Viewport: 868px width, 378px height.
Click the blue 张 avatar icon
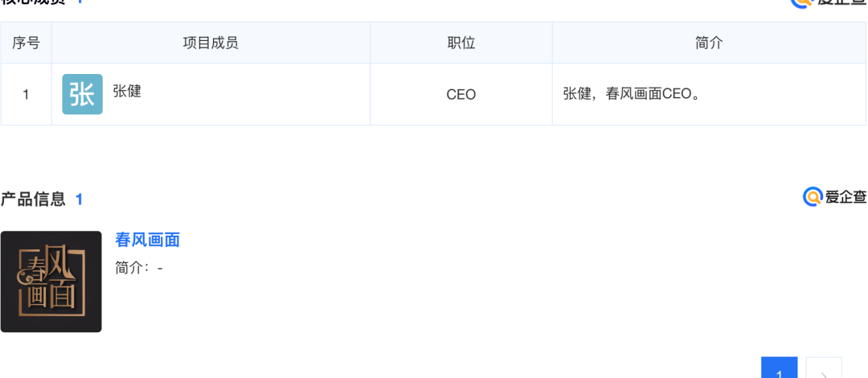click(82, 94)
